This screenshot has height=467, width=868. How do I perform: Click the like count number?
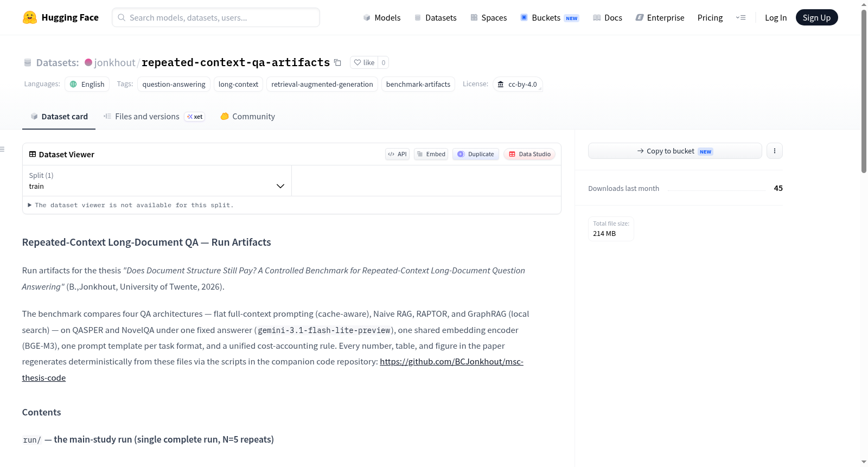[384, 62]
